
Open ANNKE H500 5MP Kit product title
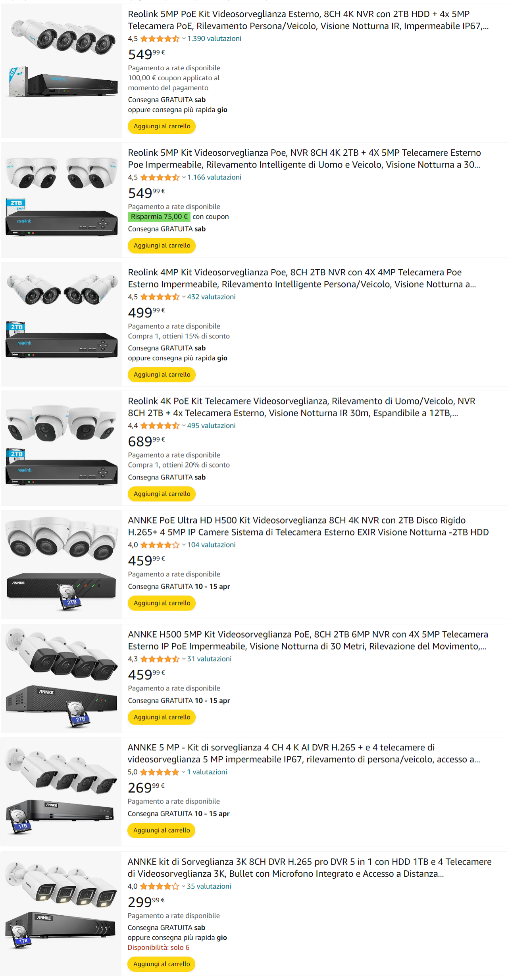tap(308, 640)
